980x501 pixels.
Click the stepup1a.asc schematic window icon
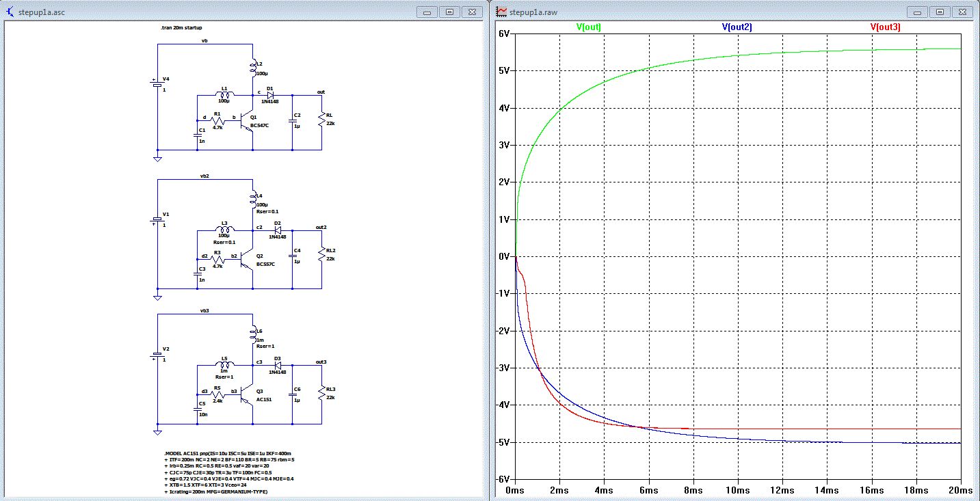pyautogui.click(x=10, y=12)
